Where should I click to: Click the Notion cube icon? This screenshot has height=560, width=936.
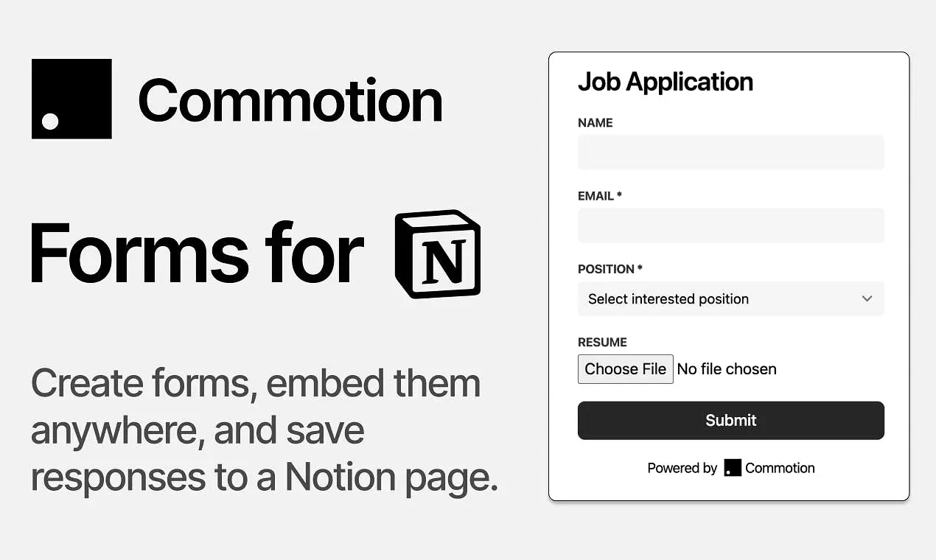438,254
